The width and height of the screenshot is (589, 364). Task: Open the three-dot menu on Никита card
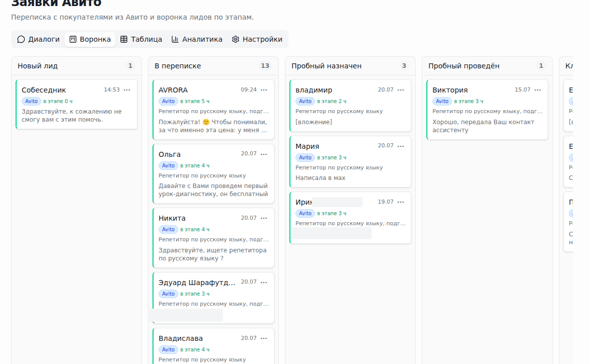coord(264,218)
